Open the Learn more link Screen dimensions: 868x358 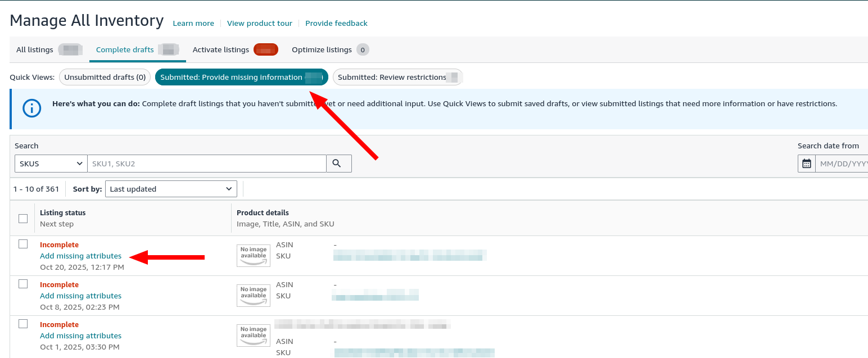[x=193, y=23]
